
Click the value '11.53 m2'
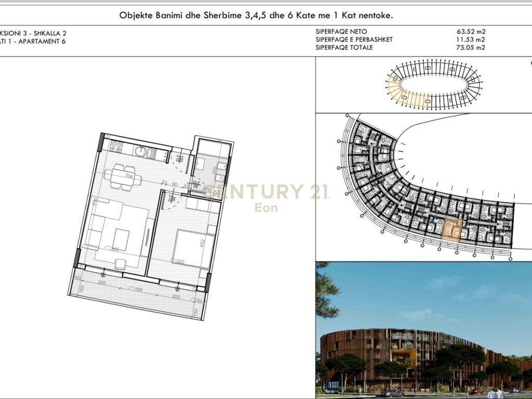click(x=471, y=39)
